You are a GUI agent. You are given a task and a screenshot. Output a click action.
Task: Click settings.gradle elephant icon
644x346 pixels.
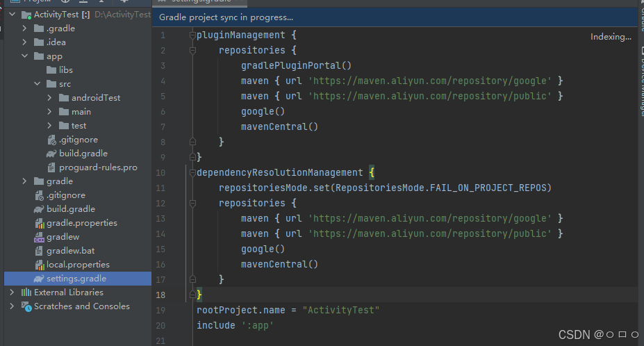39,279
